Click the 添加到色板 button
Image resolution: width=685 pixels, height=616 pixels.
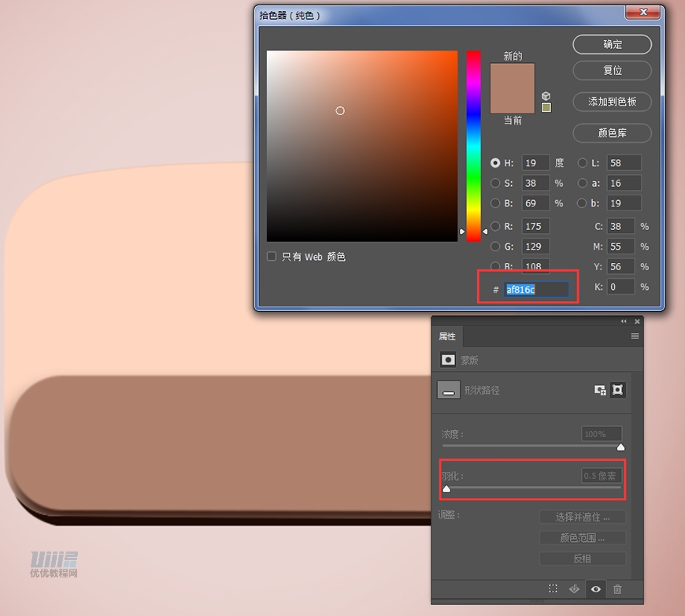coord(612,102)
